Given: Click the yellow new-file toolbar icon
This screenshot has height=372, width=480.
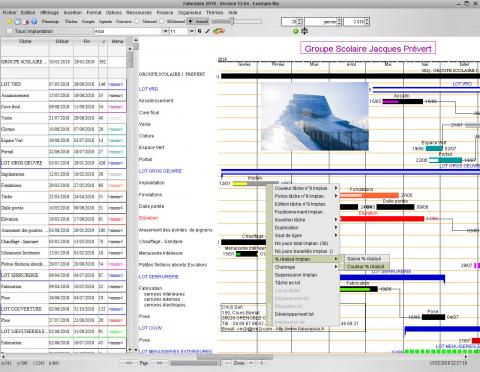Looking at the screenshot, I should [x=10, y=22].
